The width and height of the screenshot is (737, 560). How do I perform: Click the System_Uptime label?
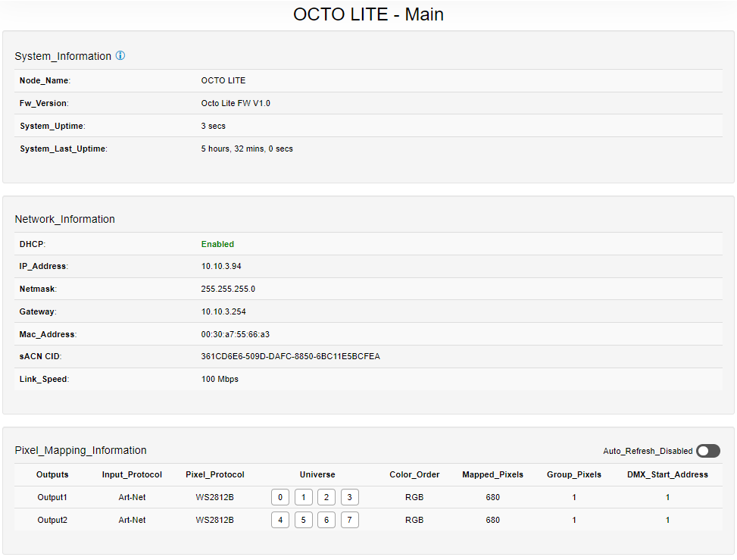pyautogui.click(x=52, y=126)
